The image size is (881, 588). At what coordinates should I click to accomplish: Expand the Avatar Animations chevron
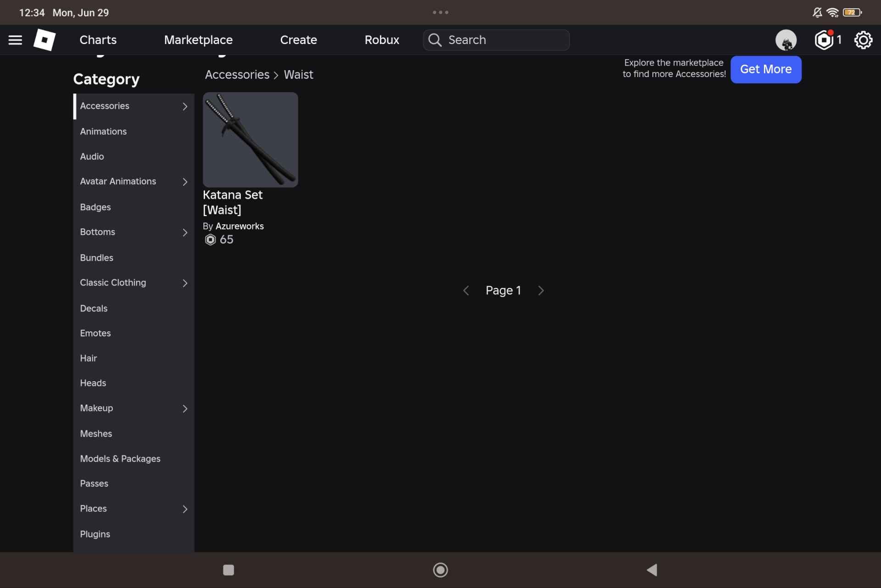pyautogui.click(x=185, y=182)
